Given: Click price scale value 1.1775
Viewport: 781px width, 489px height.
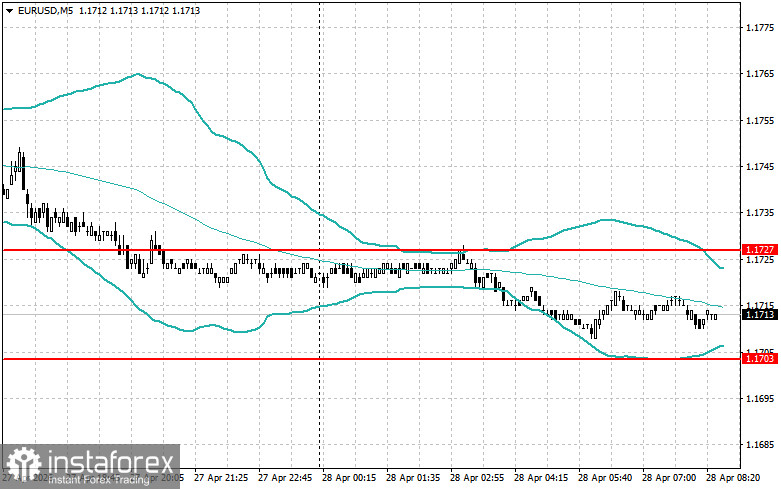Looking at the screenshot, I should tap(760, 27).
